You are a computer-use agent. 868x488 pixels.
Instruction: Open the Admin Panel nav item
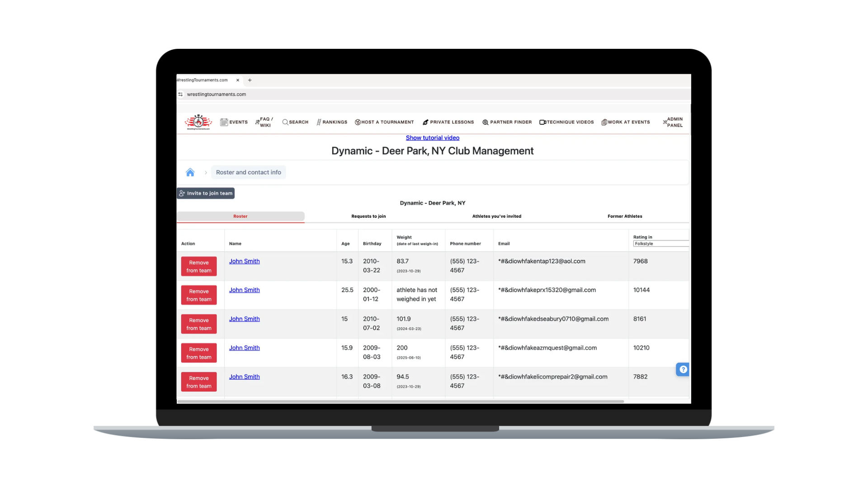(x=673, y=122)
